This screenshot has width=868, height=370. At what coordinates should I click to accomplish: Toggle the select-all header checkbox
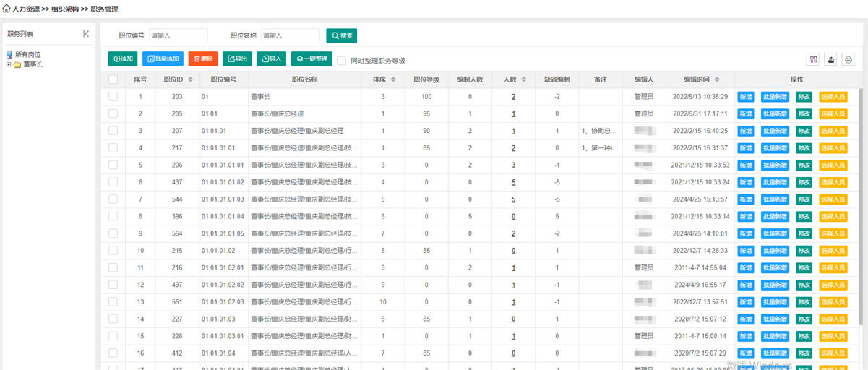(113, 79)
